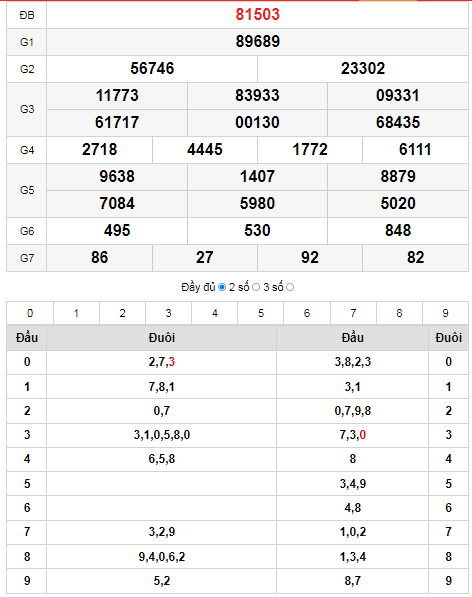The height and width of the screenshot is (597, 472).
Task: Click the cell reading 8,7
Action: click(352, 581)
